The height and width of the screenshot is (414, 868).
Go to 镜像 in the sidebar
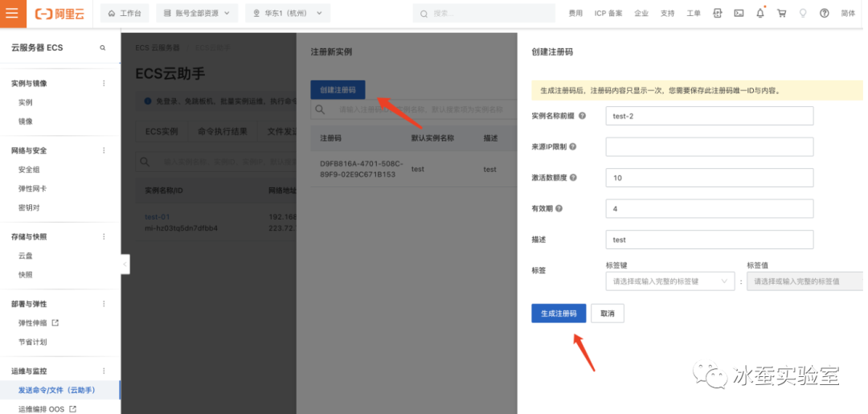(x=26, y=121)
